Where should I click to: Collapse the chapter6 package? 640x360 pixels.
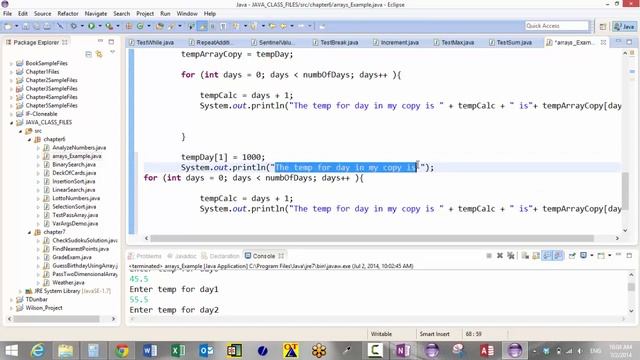[29, 139]
